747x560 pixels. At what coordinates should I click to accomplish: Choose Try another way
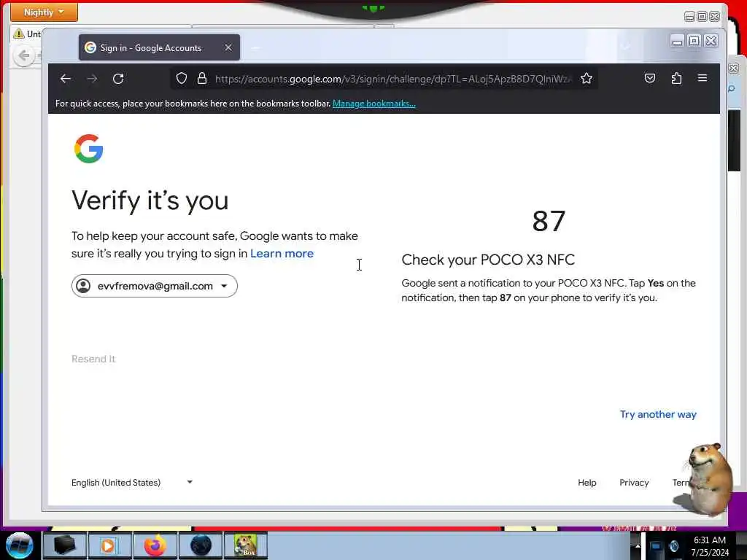click(658, 414)
